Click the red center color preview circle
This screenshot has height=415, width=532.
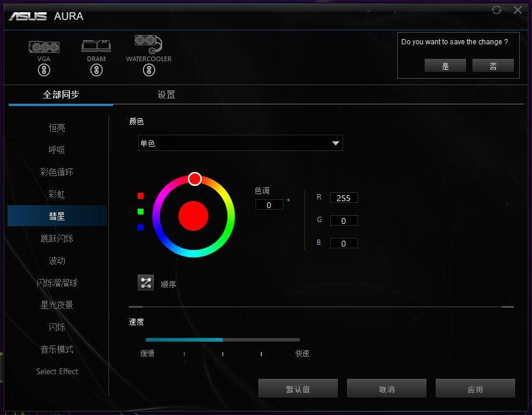pos(194,216)
